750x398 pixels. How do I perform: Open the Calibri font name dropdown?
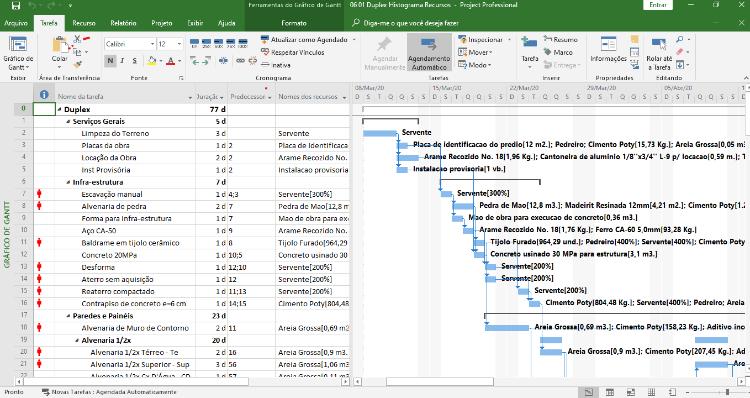click(x=153, y=44)
